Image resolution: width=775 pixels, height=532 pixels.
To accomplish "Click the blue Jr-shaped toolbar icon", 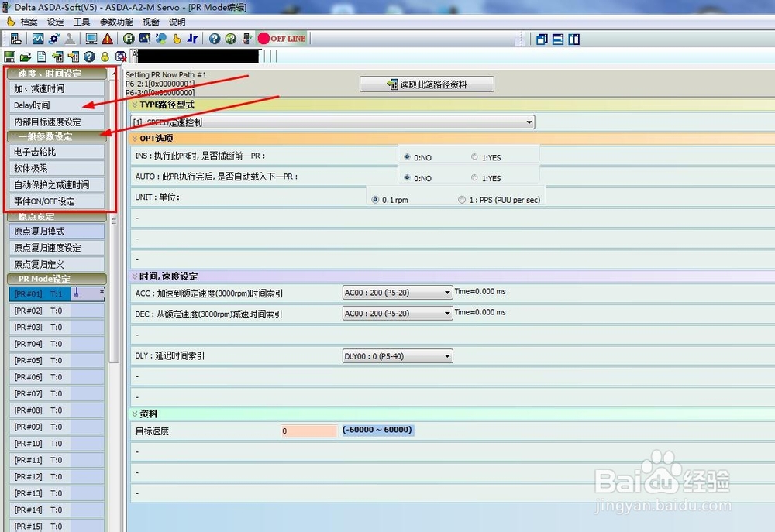I will coord(193,39).
